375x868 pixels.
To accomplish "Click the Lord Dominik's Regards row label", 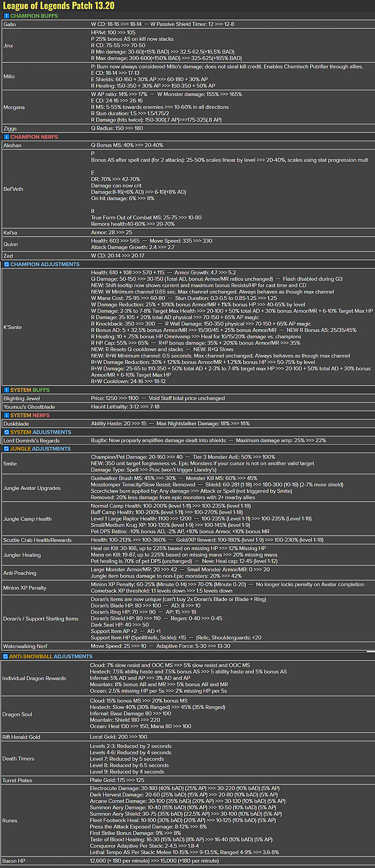I will click(31, 441).
